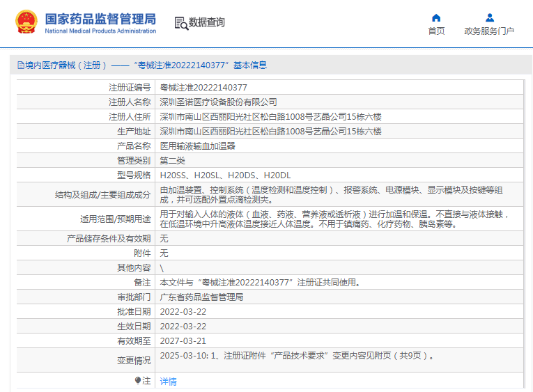533x392 pixels.
Task: Click the 生效日期 label
Action: tap(134, 327)
